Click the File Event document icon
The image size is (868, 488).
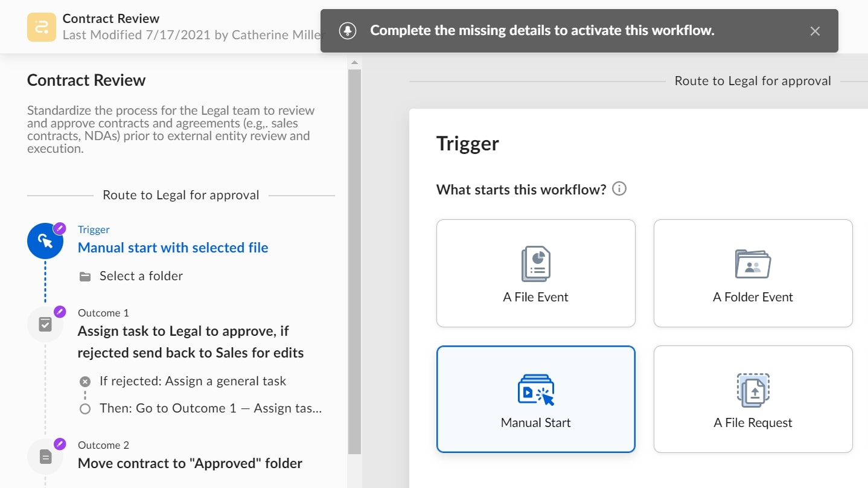click(x=536, y=263)
